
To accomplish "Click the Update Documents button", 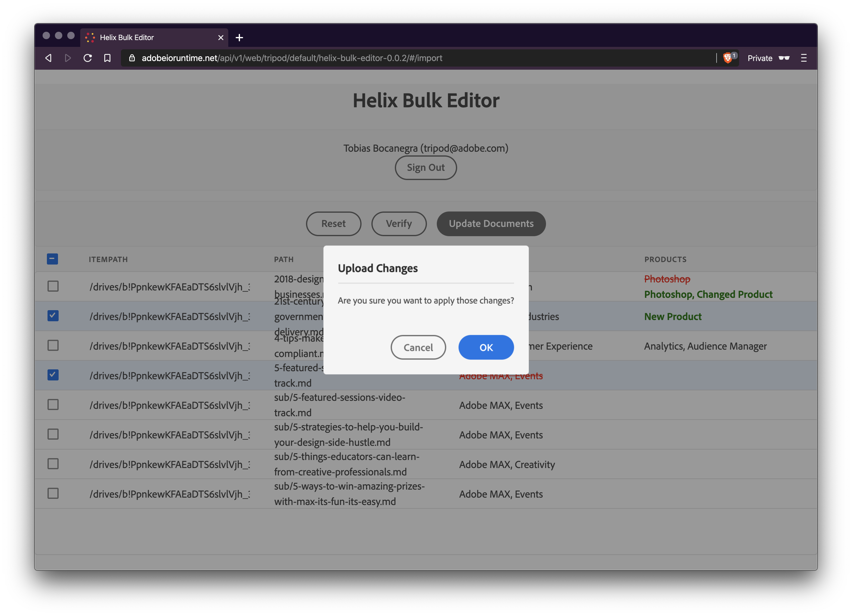I will 491,224.
